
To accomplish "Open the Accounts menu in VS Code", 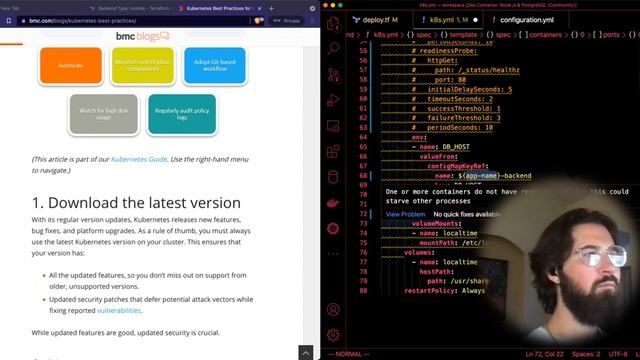I will [333, 309].
